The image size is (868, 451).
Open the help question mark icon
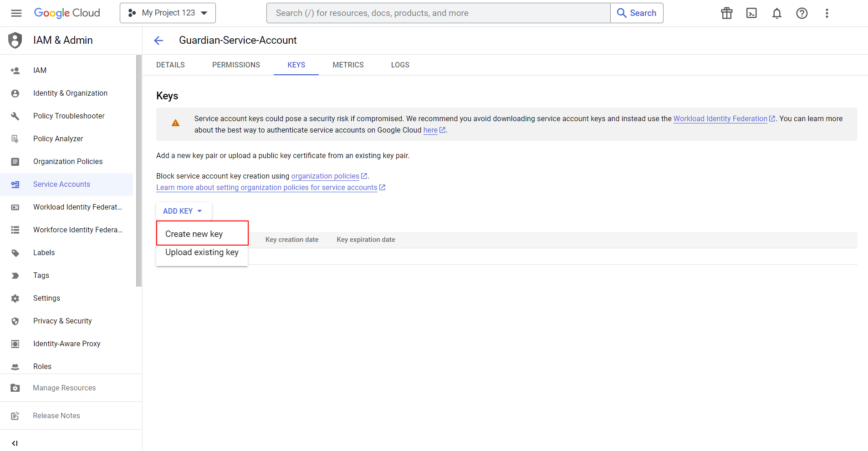tap(802, 13)
